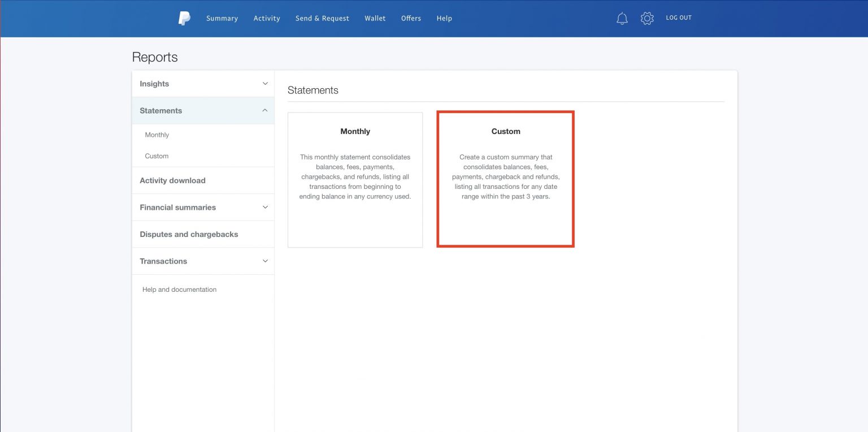This screenshot has height=432, width=868.
Task: Open the Wallet navigation item
Action: pos(375,18)
